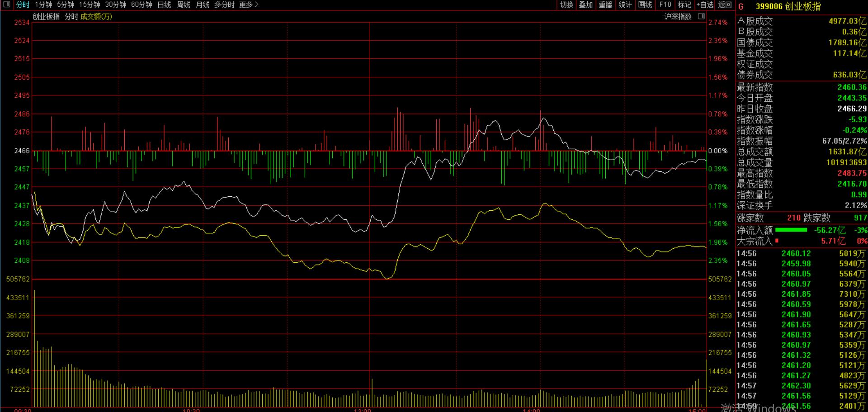Open F10 company information
The height and width of the screenshot is (412, 868).
pos(665,5)
